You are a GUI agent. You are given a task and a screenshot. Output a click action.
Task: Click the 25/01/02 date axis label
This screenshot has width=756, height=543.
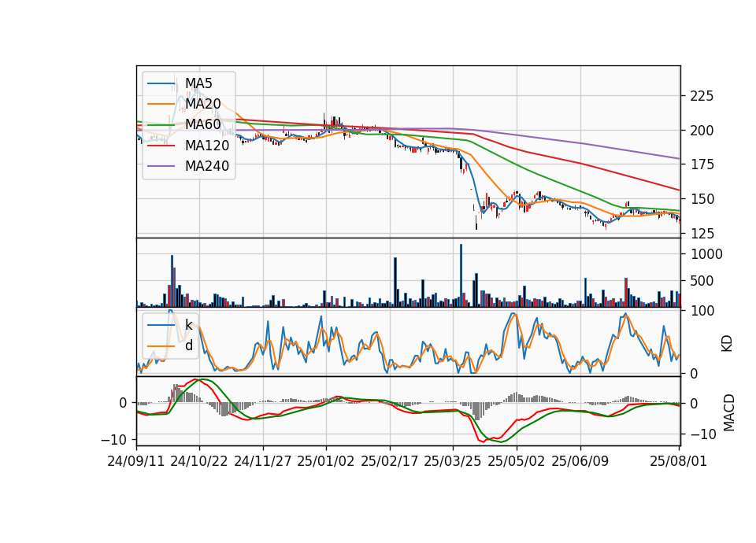(326, 461)
